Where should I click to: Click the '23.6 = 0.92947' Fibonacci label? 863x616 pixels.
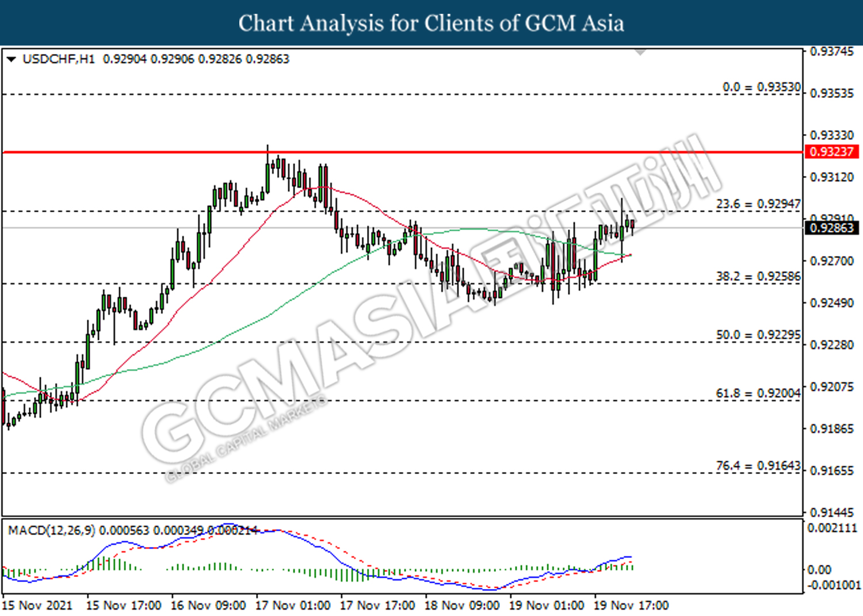(x=758, y=204)
